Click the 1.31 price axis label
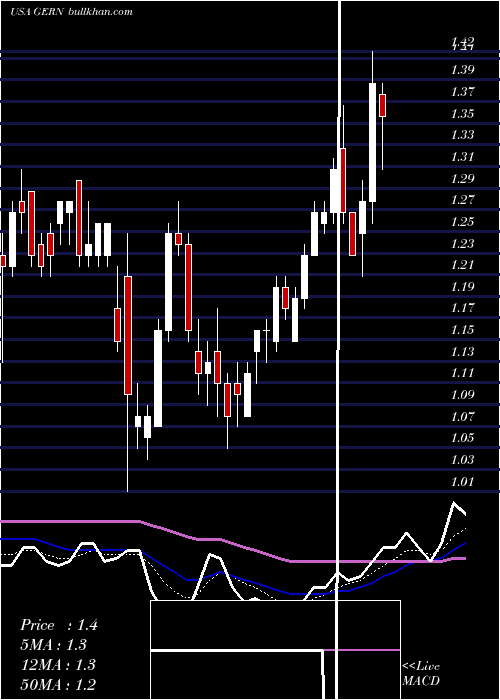Screen dimensions: 500x700 click(x=462, y=156)
